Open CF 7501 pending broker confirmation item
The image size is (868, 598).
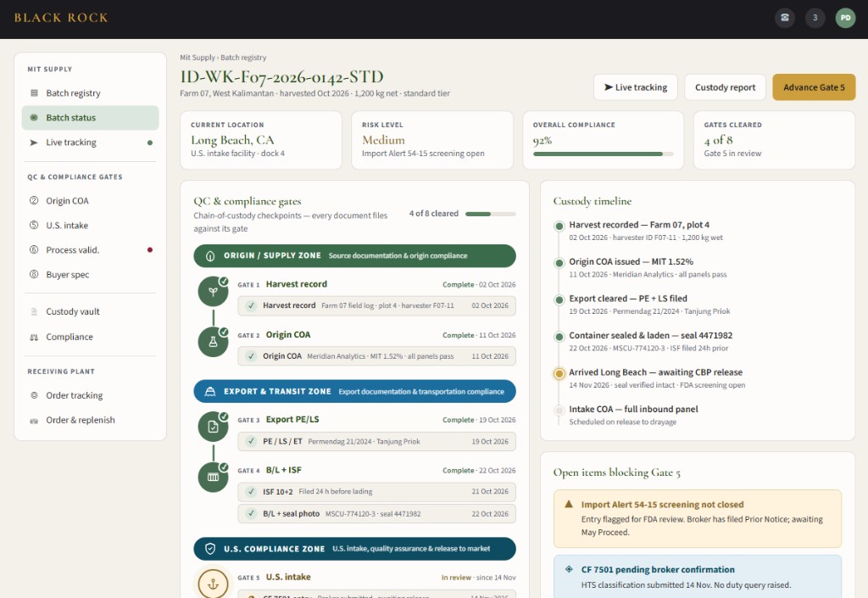point(698,577)
